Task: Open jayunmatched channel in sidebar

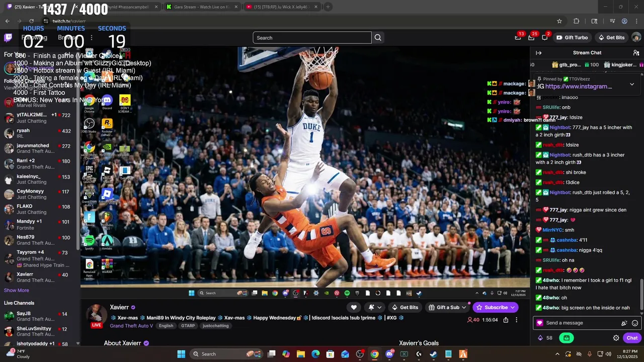Action: tap(38, 148)
